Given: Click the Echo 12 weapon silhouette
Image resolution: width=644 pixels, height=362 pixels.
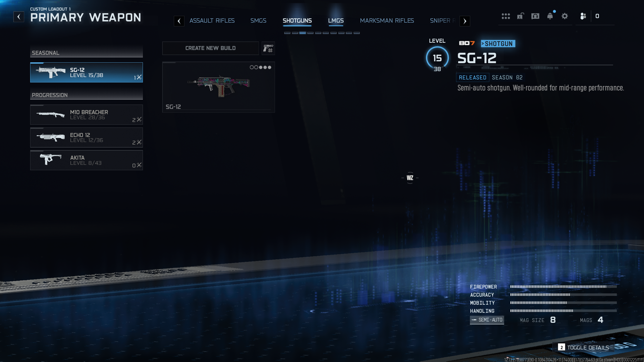Looking at the screenshot, I should (51, 137).
